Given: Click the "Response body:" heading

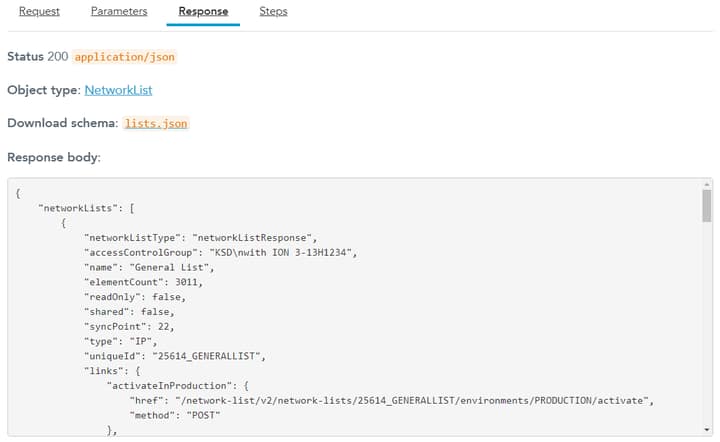Looking at the screenshot, I should pos(54,158).
